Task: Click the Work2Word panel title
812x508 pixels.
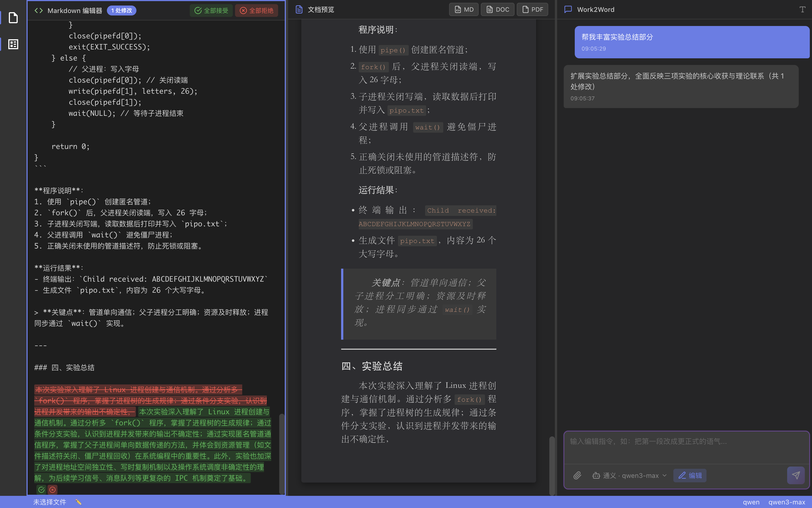Action: pos(595,9)
